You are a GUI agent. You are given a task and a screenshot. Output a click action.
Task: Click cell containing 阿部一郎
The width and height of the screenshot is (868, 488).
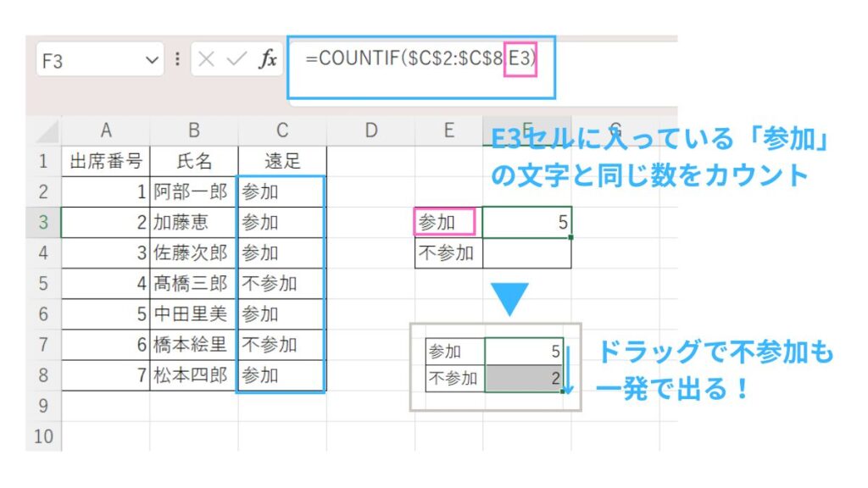[x=194, y=192]
